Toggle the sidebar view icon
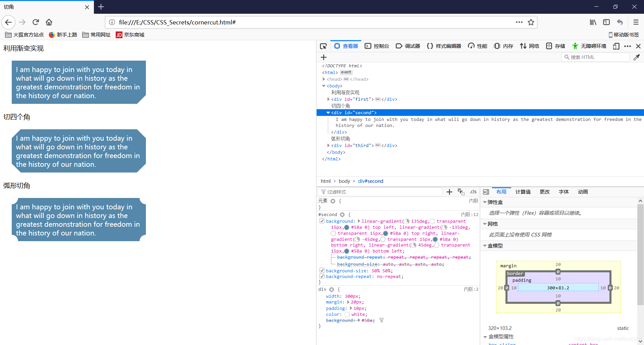644x345 pixels. pos(606,22)
